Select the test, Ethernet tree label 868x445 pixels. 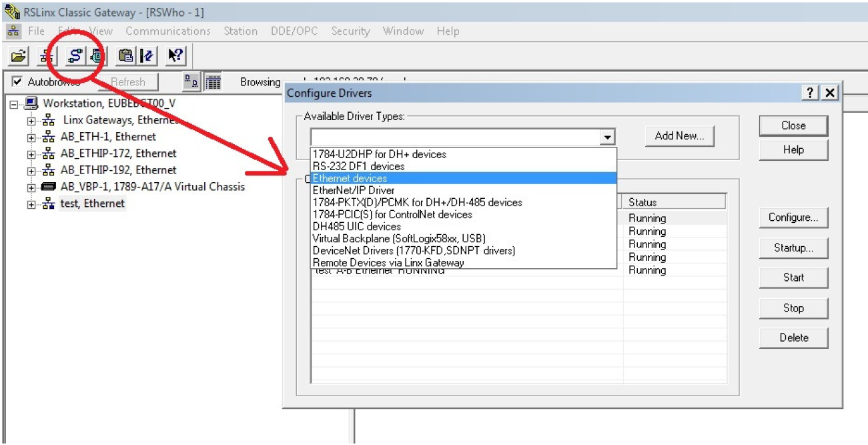tap(92, 203)
